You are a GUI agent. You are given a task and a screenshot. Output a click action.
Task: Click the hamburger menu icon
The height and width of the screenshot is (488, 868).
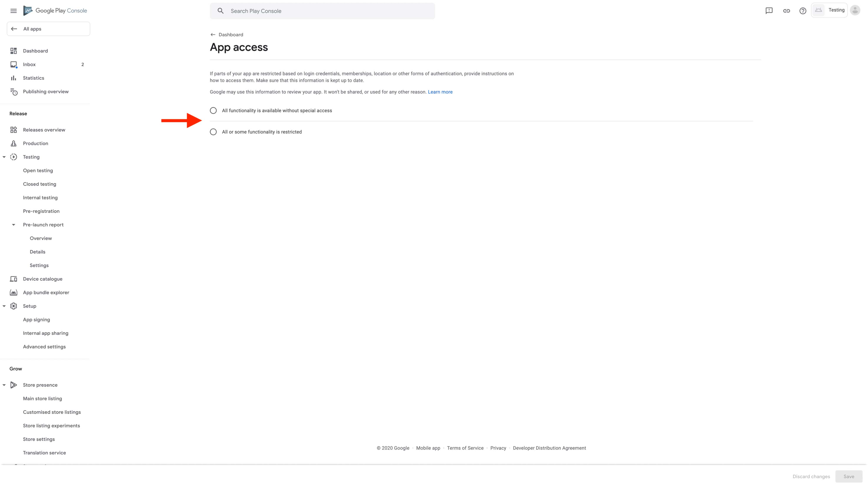click(x=13, y=11)
